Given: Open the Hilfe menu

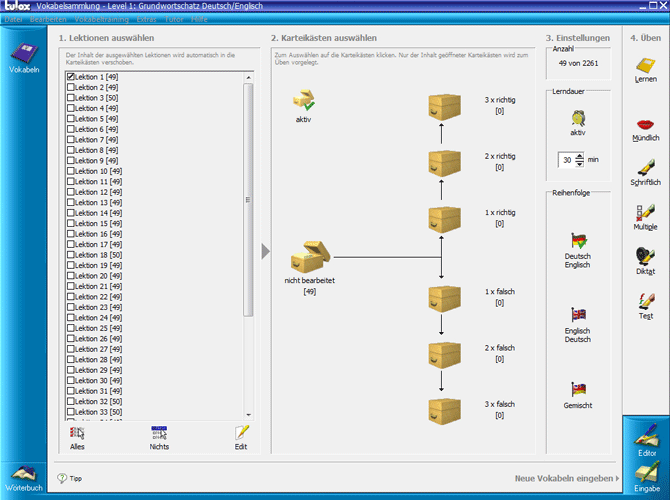Looking at the screenshot, I should [199, 19].
